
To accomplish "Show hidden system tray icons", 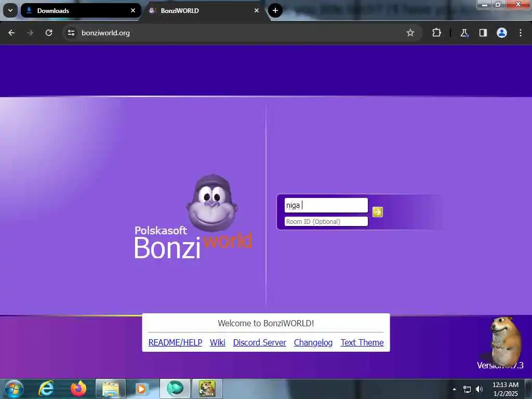I will pos(454,389).
